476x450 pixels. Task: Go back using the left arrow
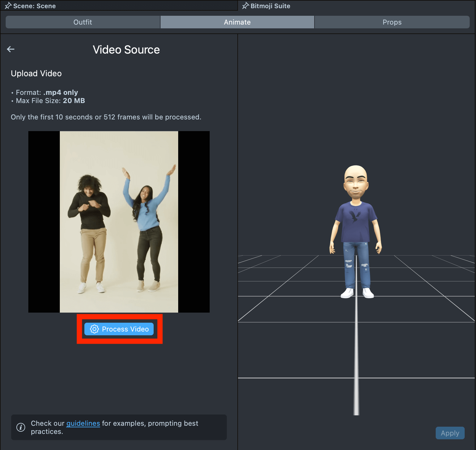click(11, 49)
